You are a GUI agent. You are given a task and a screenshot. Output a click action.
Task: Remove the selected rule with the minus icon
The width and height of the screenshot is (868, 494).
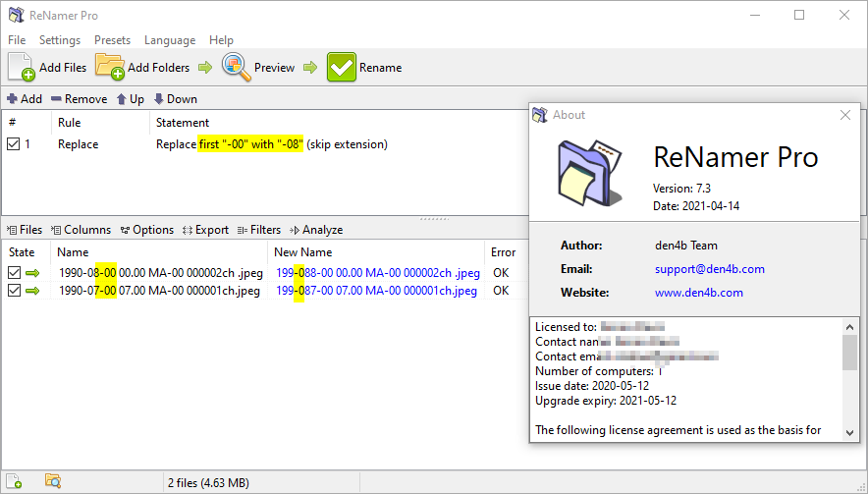(x=56, y=99)
